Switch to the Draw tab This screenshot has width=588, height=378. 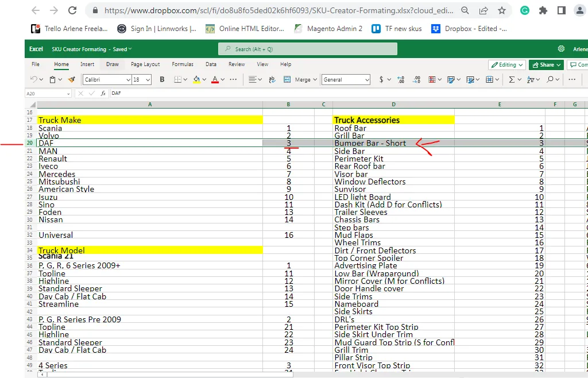coord(113,64)
